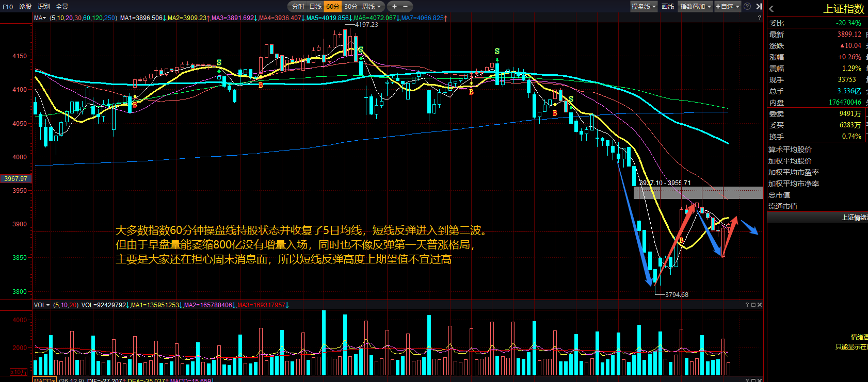Image resolution: width=868 pixels, height=382 pixels.
Task: Open help for the VOL indicator panel
Action: pos(747,305)
